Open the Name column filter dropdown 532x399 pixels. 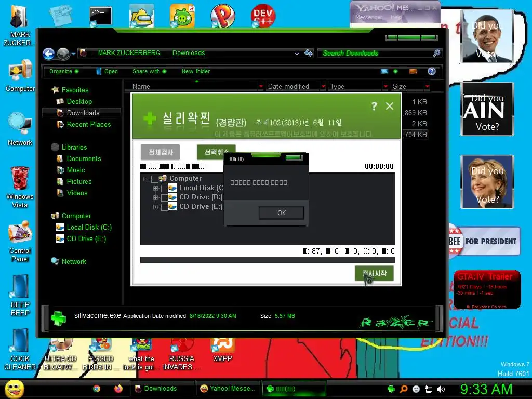point(261,87)
